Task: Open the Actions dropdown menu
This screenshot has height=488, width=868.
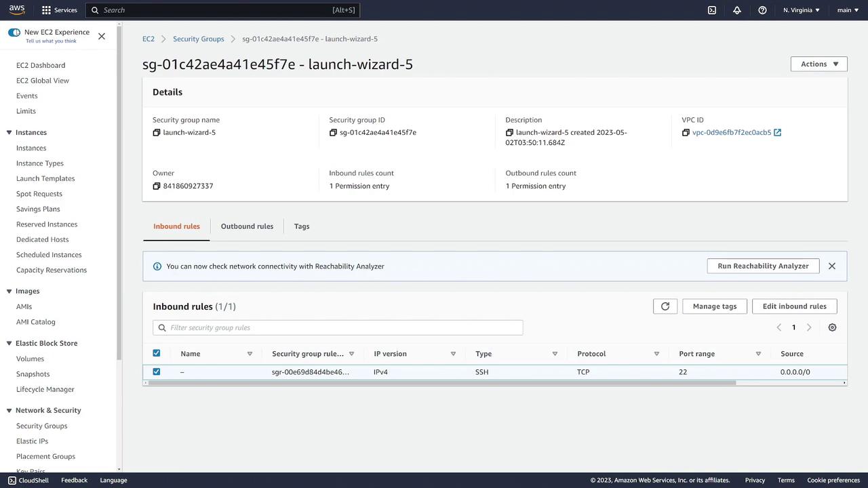Action: click(818, 64)
